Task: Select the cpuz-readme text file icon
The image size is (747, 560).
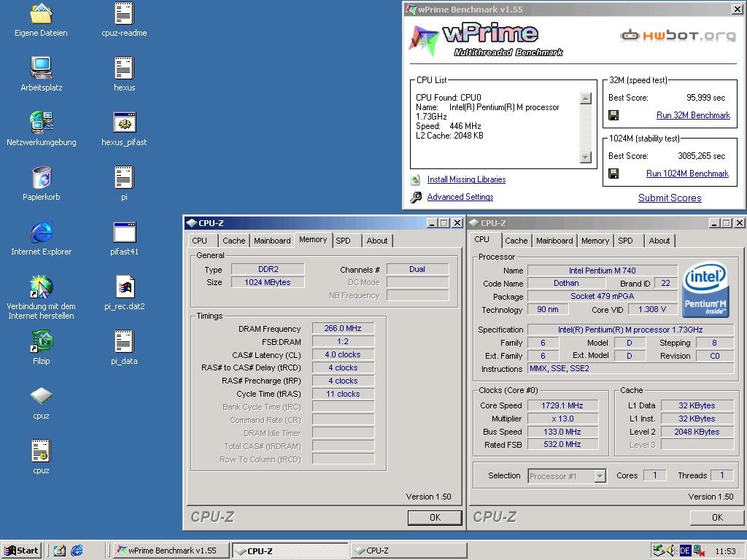Action: (124, 13)
